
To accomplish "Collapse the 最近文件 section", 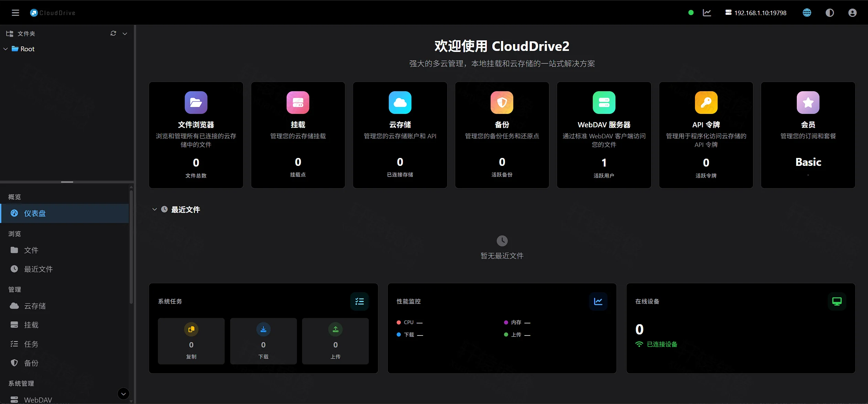I will click(154, 209).
